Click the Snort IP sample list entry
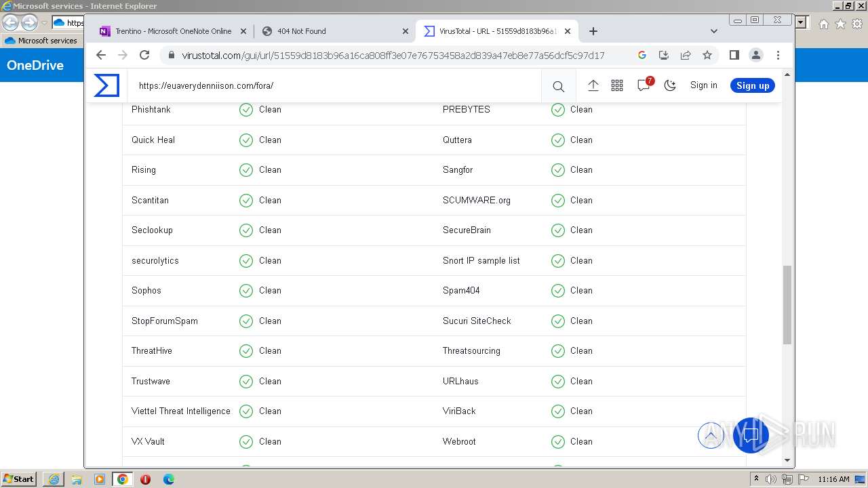 tap(481, 261)
